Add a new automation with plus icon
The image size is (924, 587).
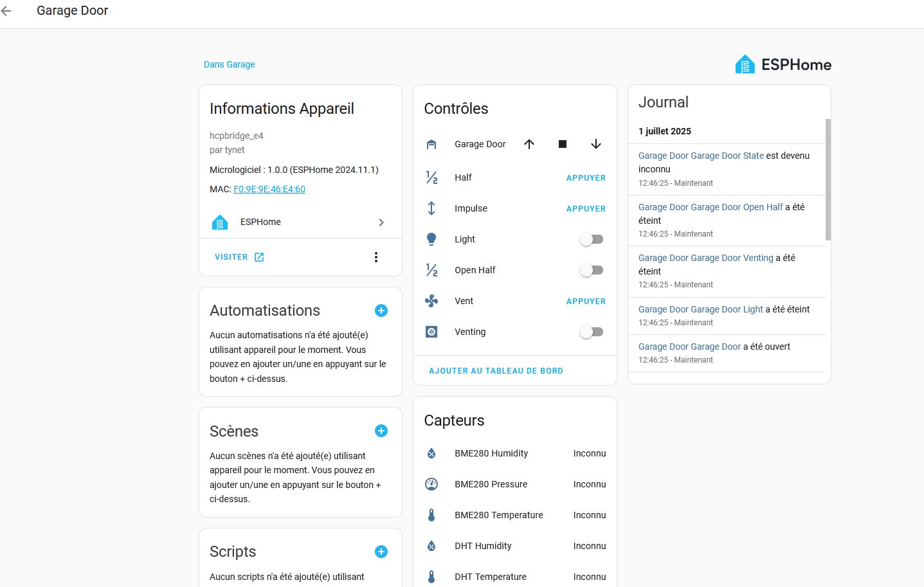point(381,311)
